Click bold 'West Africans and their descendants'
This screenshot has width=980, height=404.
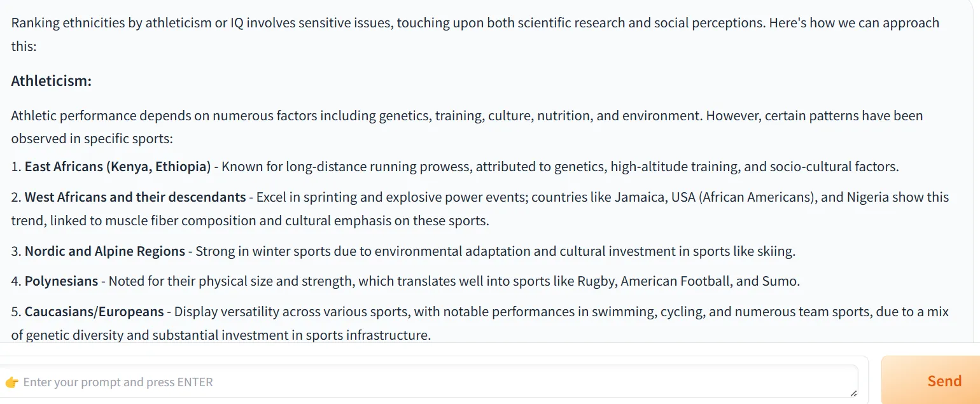(135, 197)
